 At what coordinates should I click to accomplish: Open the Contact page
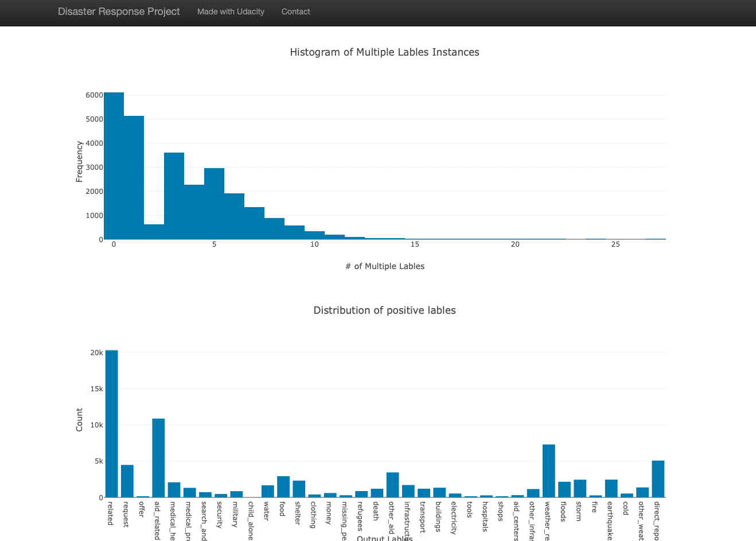[x=295, y=11]
